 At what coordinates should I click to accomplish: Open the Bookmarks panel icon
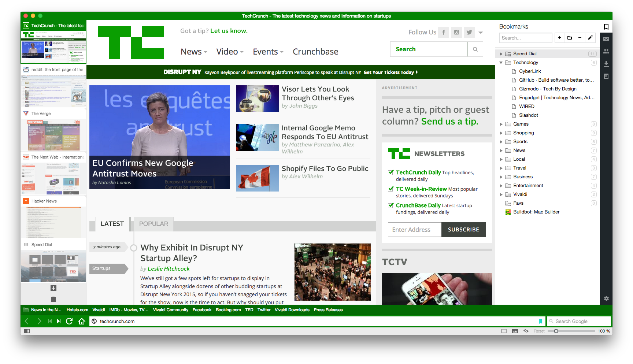point(606,26)
